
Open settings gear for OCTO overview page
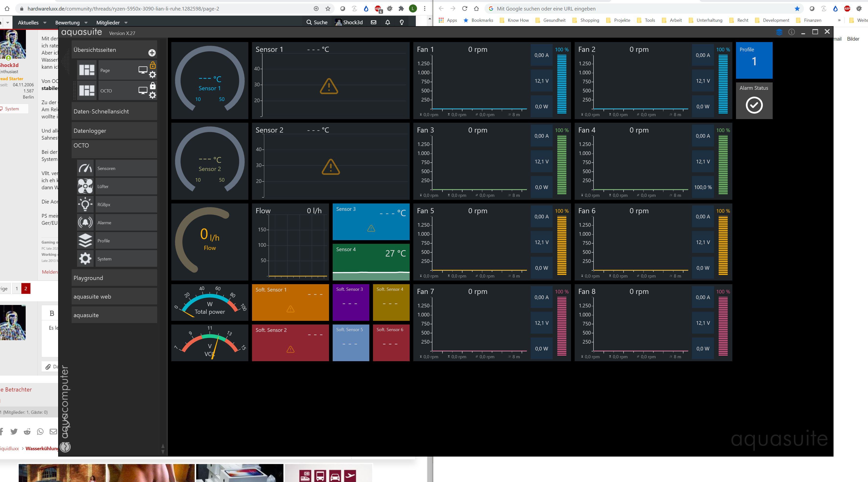tap(153, 95)
